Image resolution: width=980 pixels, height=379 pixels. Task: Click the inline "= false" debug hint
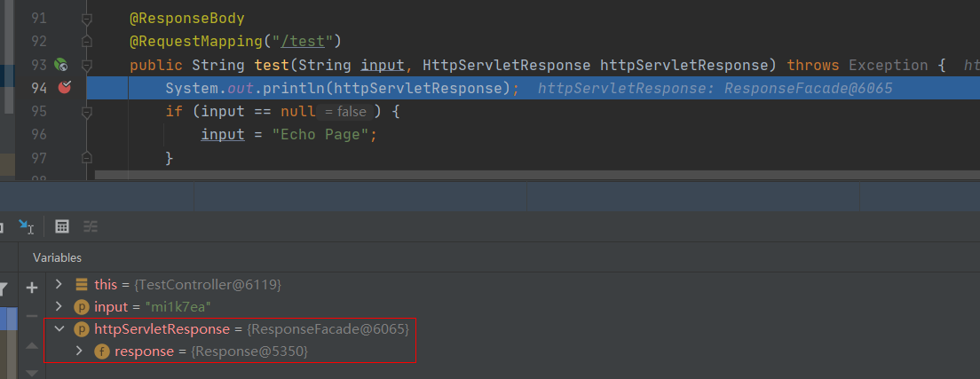click(345, 112)
